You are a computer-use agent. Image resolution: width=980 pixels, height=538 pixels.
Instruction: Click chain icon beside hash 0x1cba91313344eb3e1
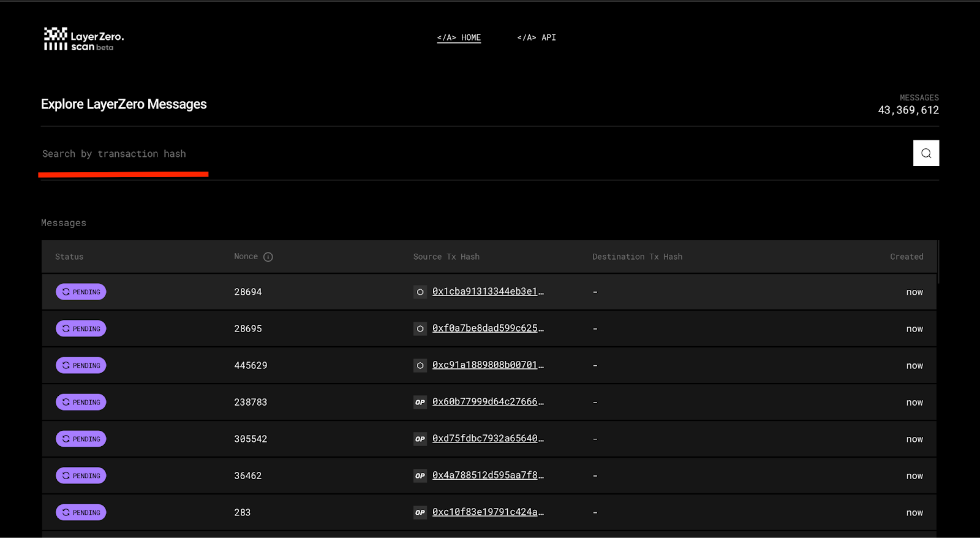tap(420, 292)
